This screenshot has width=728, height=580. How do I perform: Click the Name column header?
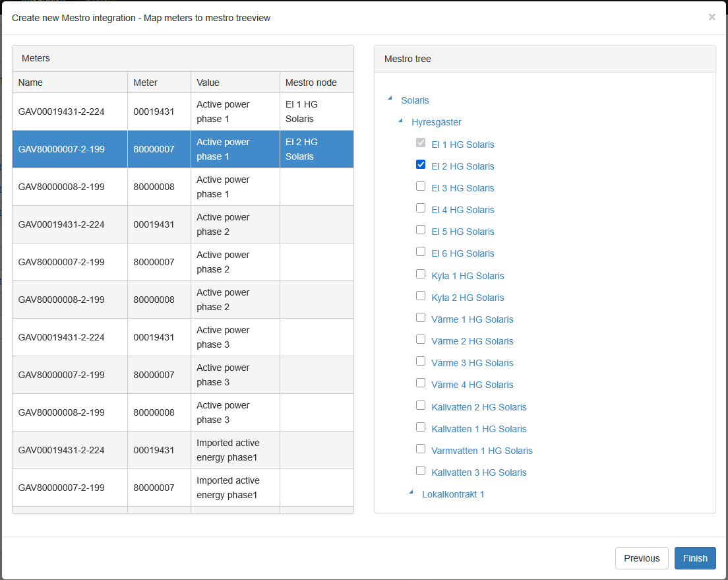70,82
